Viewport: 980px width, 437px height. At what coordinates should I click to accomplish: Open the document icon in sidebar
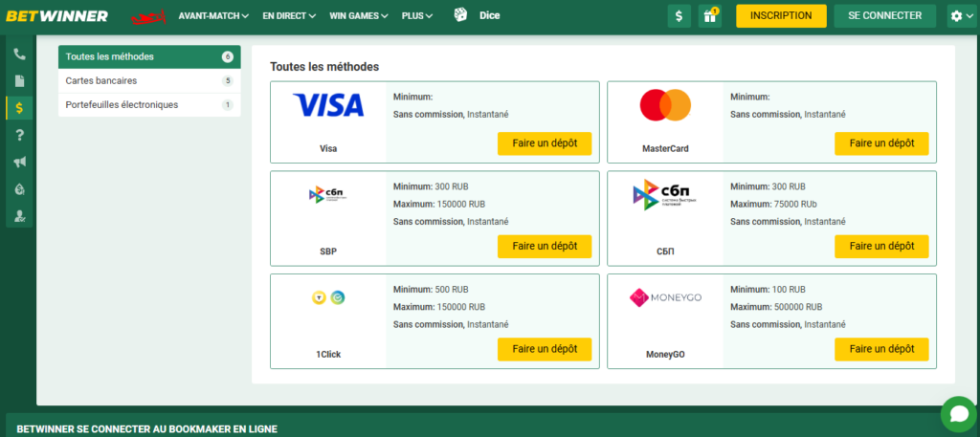tap(19, 81)
